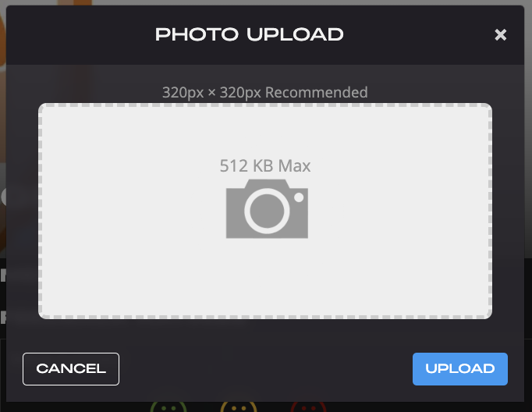Viewport: 532px width, 412px height.
Task: Click the dashed top border of the upload area
Action: click(x=265, y=105)
